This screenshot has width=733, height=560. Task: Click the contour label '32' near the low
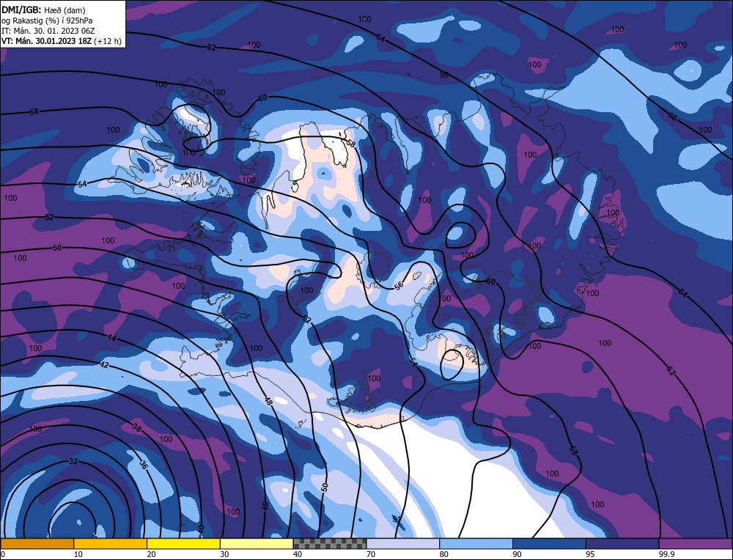[x=73, y=461]
